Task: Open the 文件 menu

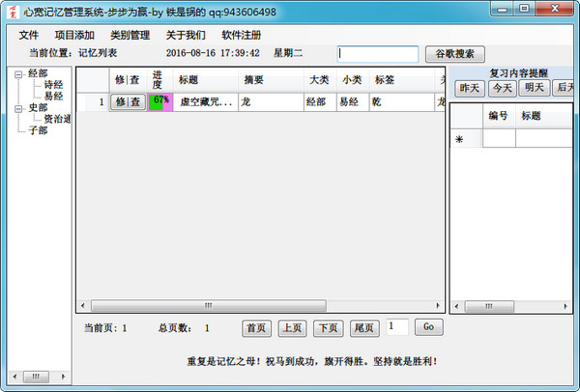Action: pyautogui.click(x=29, y=35)
